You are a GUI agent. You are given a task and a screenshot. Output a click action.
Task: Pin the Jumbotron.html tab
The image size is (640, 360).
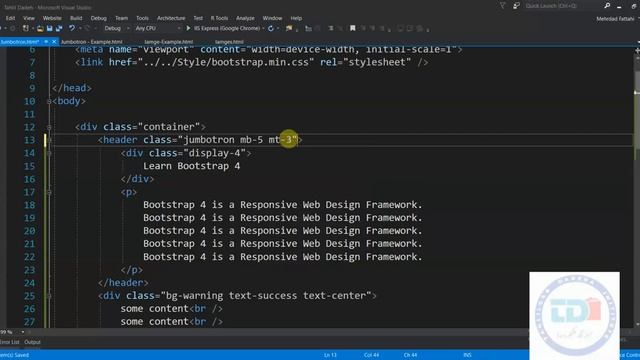click(46, 42)
